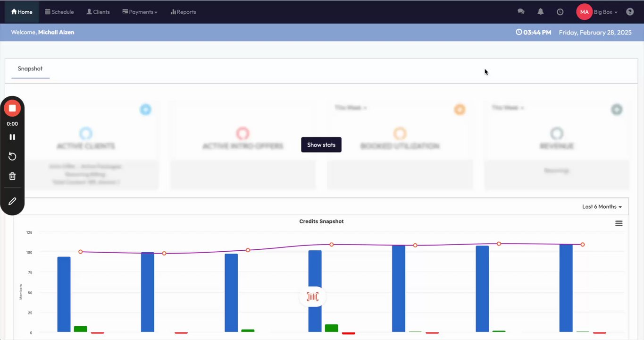The height and width of the screenshot is (340, 644).
Task: Open This Week dropdown on Revenue card
Action: pyautogui.click(x=508, y=108)
